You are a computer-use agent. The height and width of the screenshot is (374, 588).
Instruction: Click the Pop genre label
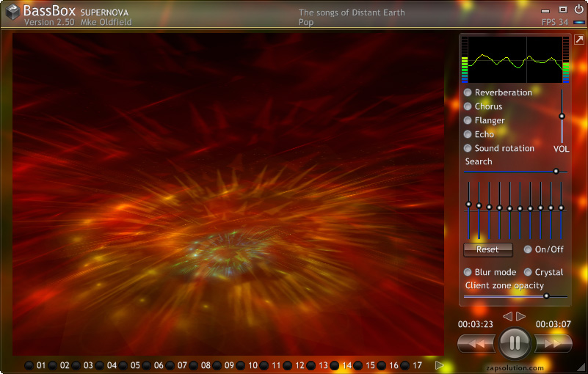coord(306,23)
